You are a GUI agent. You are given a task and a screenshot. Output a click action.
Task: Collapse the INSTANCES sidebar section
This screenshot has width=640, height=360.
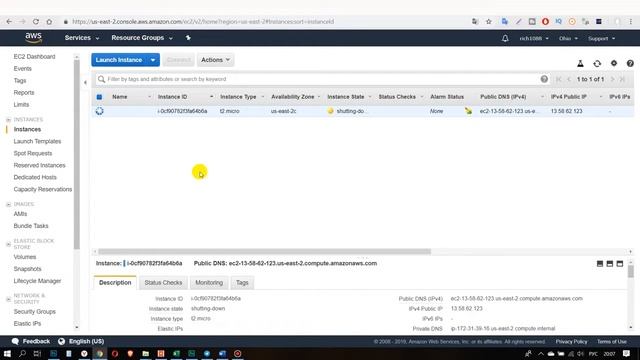tap(8, 120)
